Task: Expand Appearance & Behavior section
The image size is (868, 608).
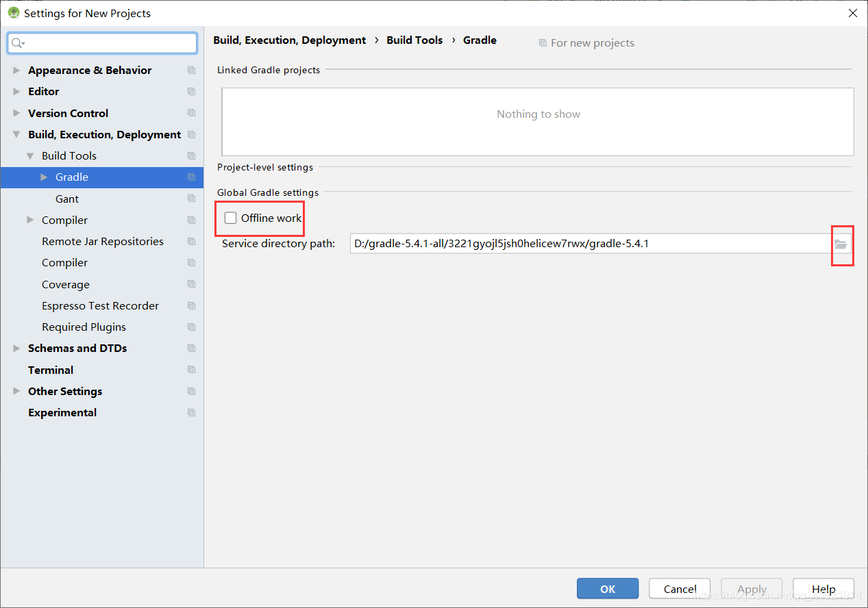Action: point(16,71)
